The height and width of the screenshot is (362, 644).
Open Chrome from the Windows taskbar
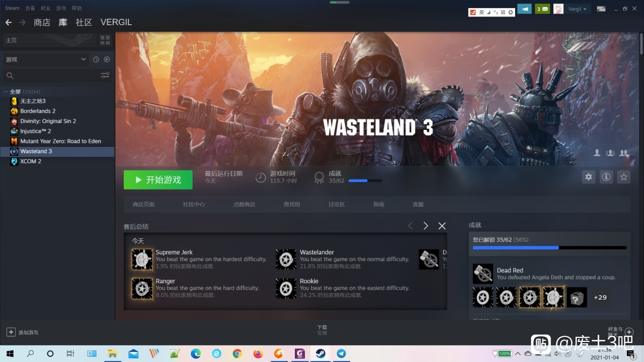(x=237, y=353)
